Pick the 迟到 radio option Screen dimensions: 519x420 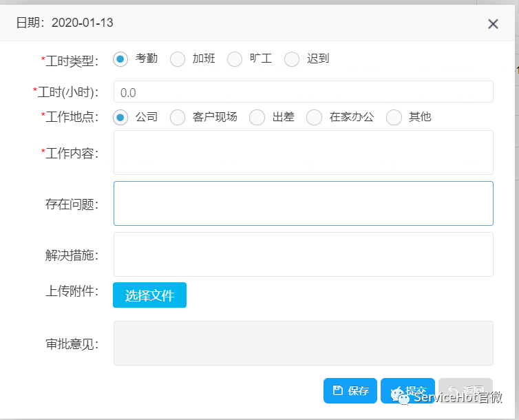click(x=292, y=59)
